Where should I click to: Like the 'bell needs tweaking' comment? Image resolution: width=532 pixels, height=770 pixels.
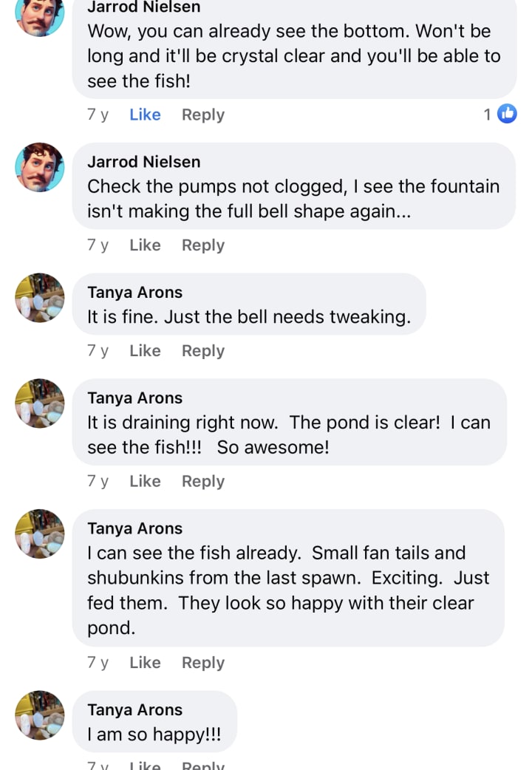point(145,351)
